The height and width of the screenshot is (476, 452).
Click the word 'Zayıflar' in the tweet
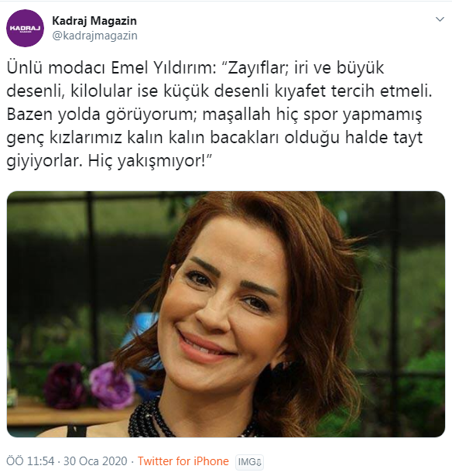[x=258, y=67]
